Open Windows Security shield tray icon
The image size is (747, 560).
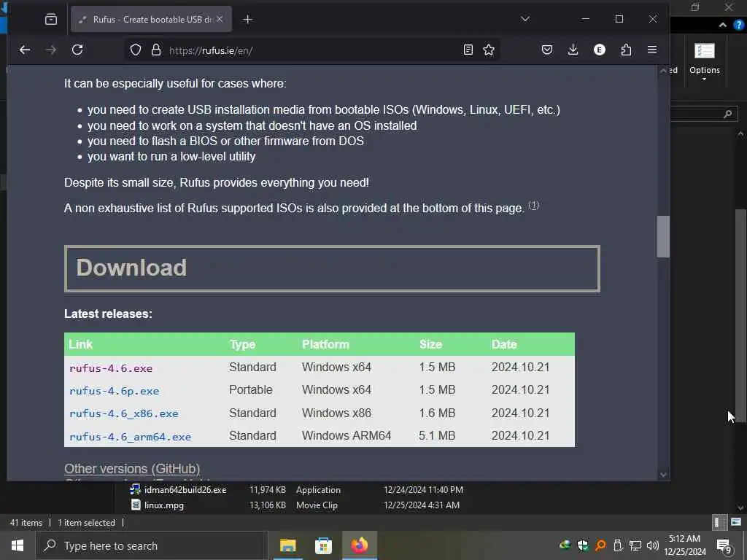pyautogui.click(x=583, y=545)
